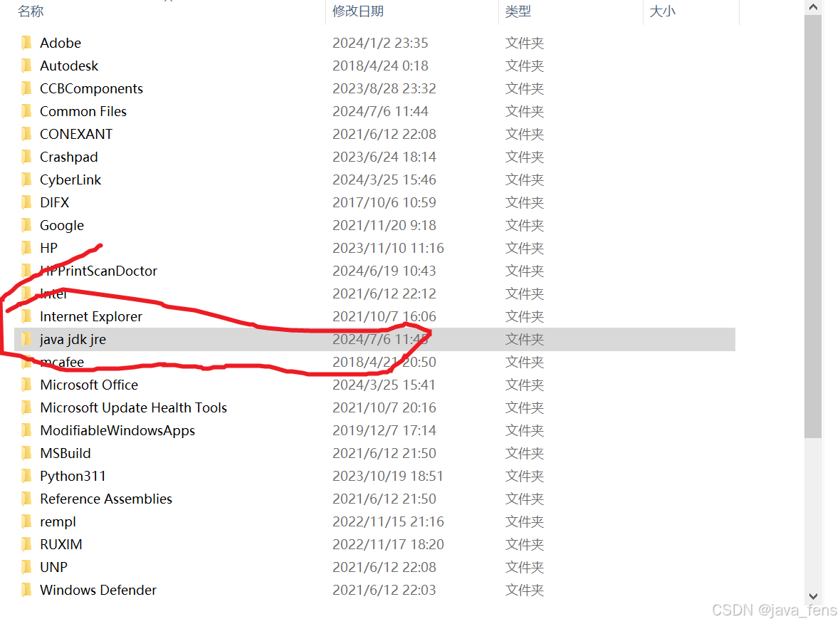Select the Internet Explorer folder name

(x=91, y=316)
